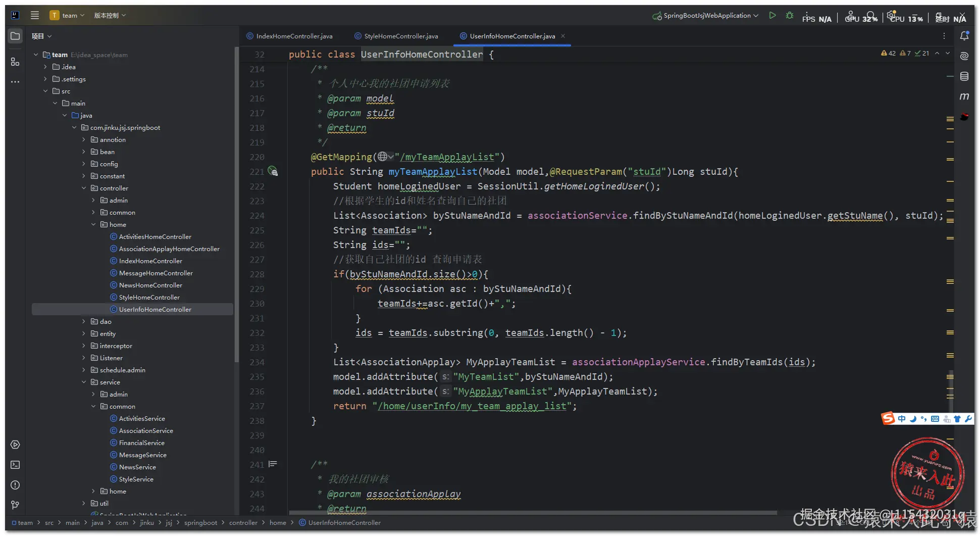Click the gutter doc-render icon on line 241
Viewport: 980px width, 536px height.
(x=273, y=464)
